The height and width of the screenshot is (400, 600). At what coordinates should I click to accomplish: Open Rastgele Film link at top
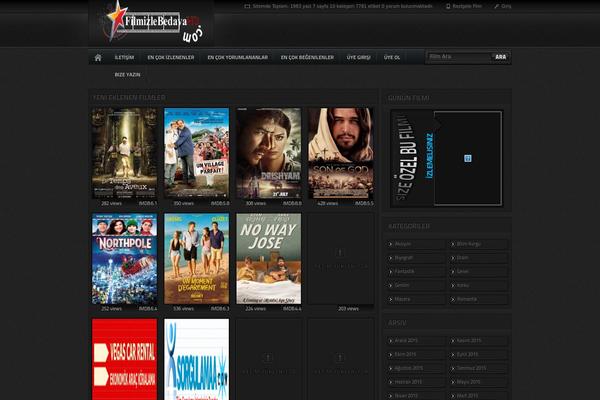click(467, 6)
